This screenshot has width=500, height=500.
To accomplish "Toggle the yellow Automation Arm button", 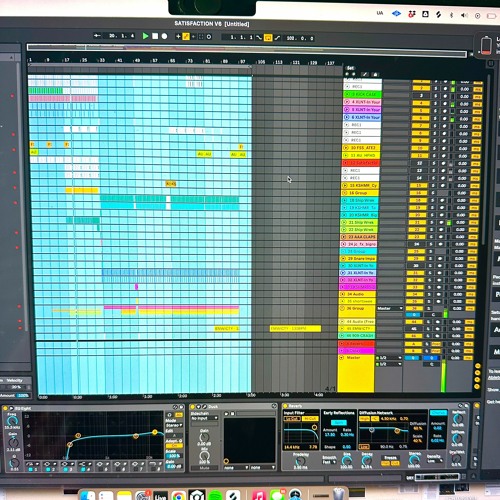I will (186, 37).
